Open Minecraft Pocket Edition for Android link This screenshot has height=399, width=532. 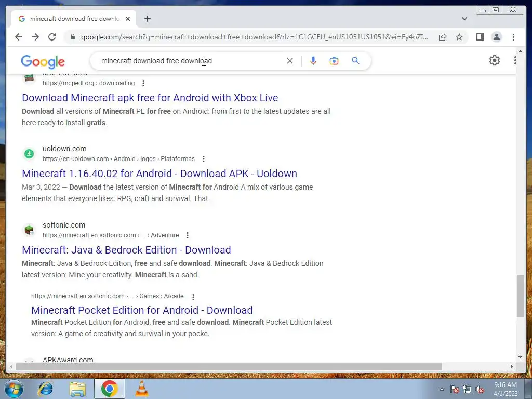(x=142, y=310)
